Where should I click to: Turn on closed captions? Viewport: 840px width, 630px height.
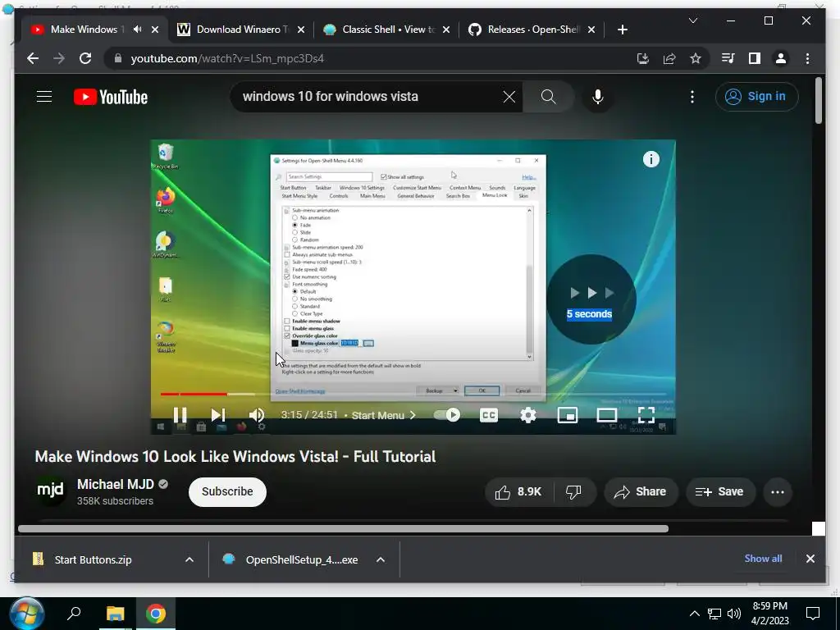point(489,414)
